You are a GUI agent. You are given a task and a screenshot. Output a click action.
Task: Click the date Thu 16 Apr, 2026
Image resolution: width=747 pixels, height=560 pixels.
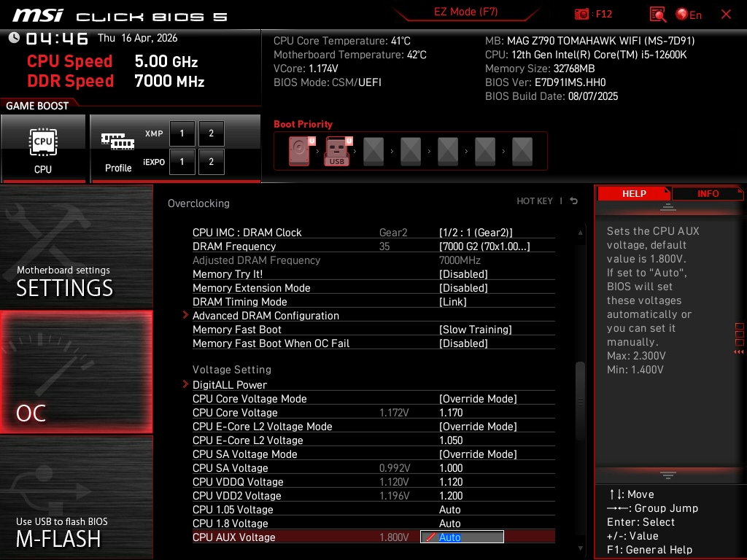coord(138,38)
